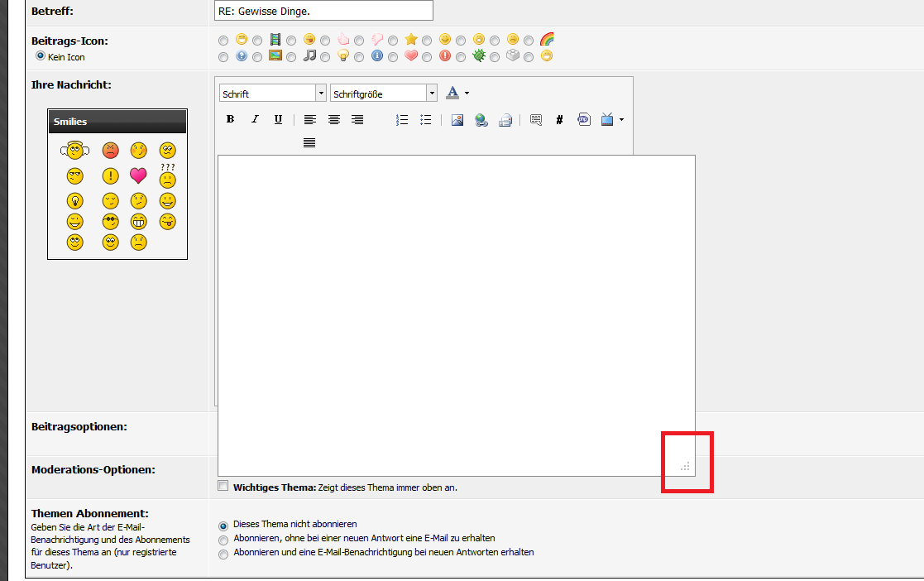924x581 pixels.
Task: Toggle bold text formatting
Action: 231,119
